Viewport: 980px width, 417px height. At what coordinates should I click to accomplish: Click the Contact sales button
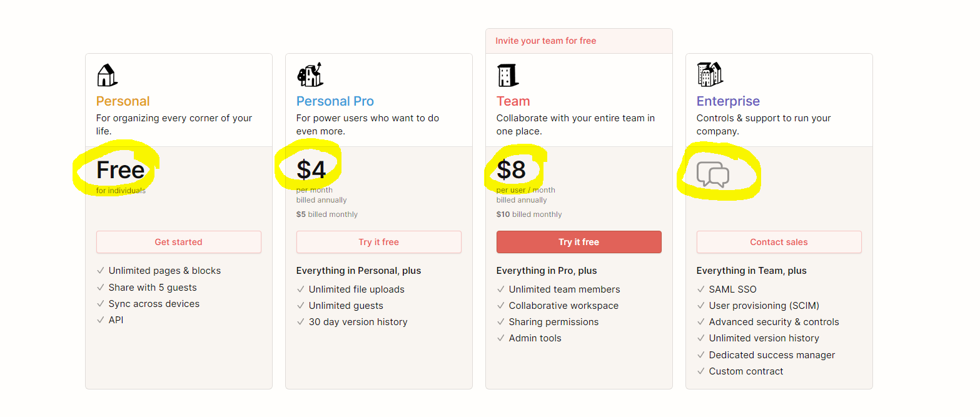point(779,242)
